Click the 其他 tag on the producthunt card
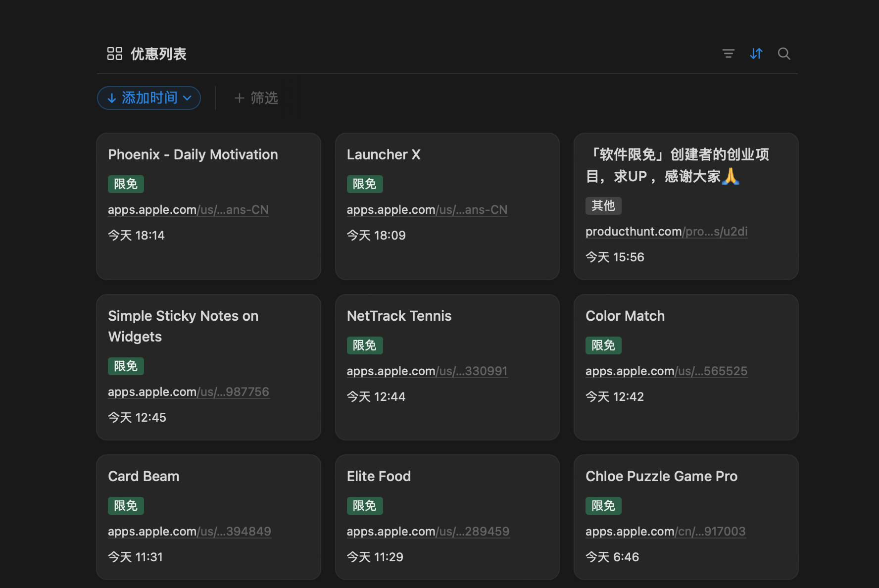Screen dimensions: 879x588 click(603, 206)
